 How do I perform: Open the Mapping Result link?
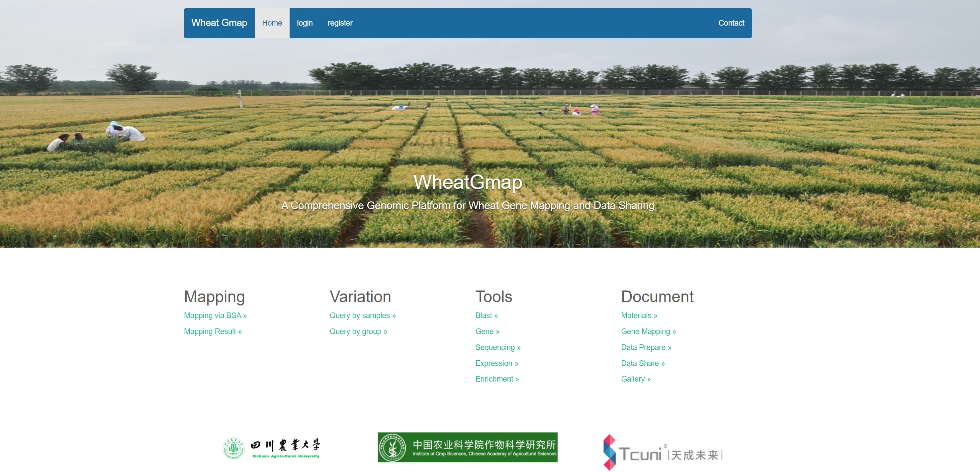click(x=213, y=331)
